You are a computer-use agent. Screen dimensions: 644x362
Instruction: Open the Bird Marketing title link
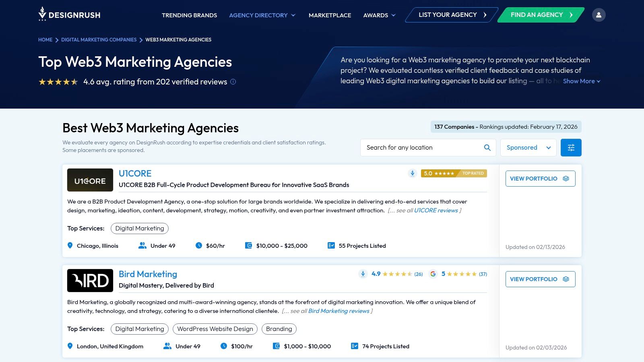[148, 274]
